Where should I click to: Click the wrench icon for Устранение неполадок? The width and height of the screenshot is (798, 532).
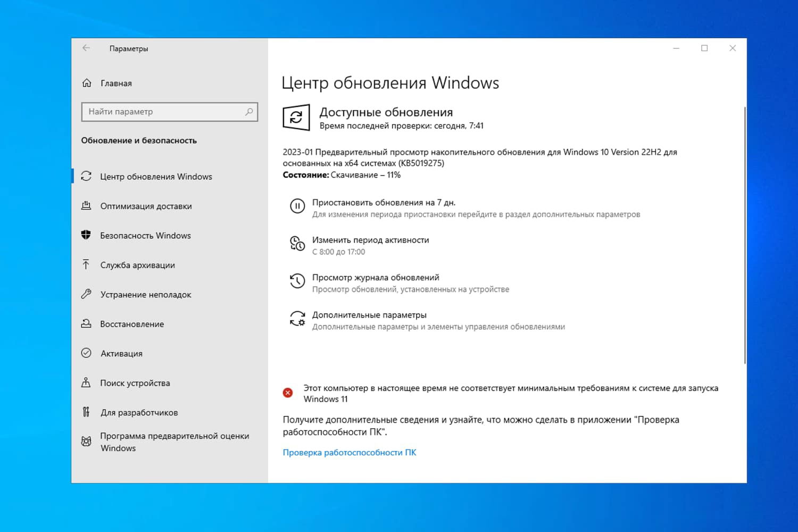86,294
